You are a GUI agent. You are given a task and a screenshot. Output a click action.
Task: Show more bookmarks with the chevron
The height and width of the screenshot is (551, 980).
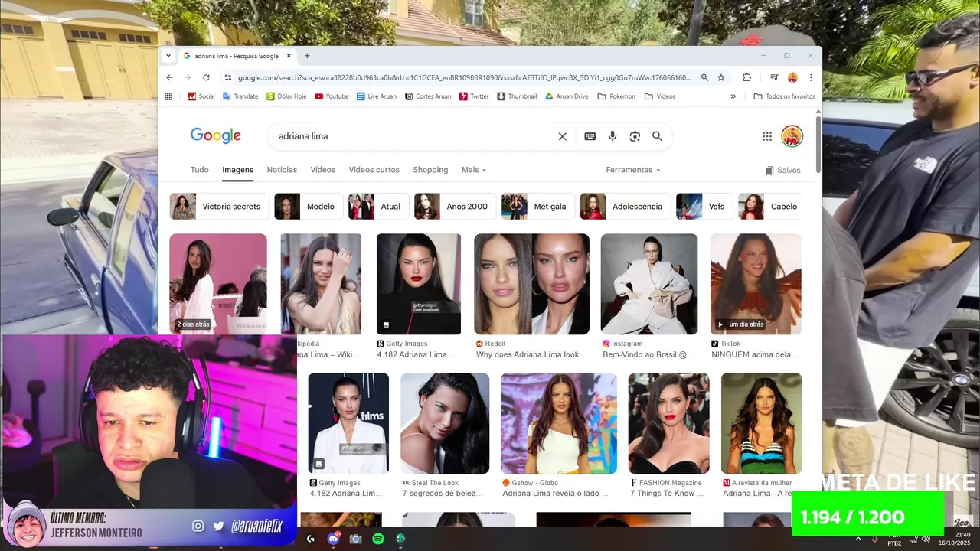[x=733, y=96]
